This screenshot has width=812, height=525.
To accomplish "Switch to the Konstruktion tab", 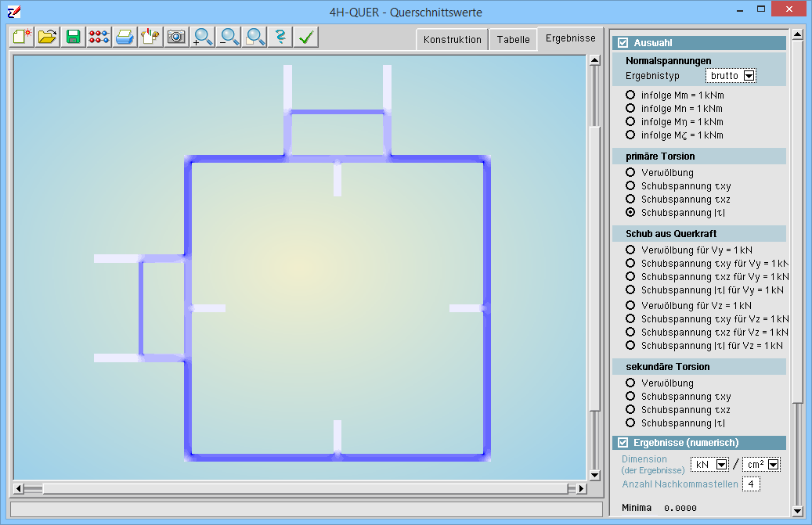I will [x=452, y=39].
